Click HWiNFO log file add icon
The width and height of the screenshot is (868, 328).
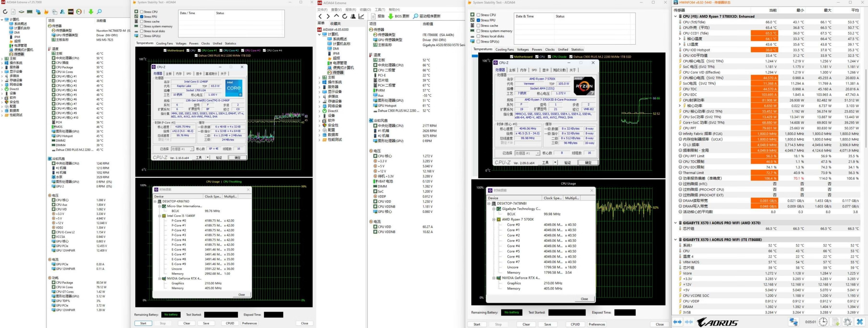tap(836, 322)
